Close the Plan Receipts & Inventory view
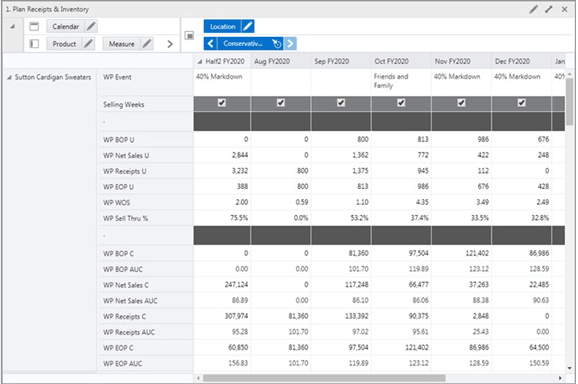Image resolution: width=578 pixels, height=384 pixels. [564, 9]
